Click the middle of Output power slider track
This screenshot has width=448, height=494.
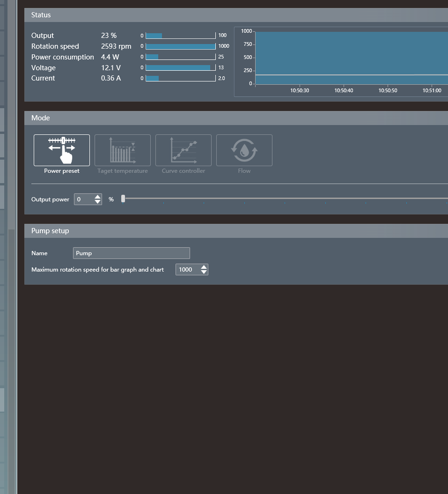click(x=286, y=199)
